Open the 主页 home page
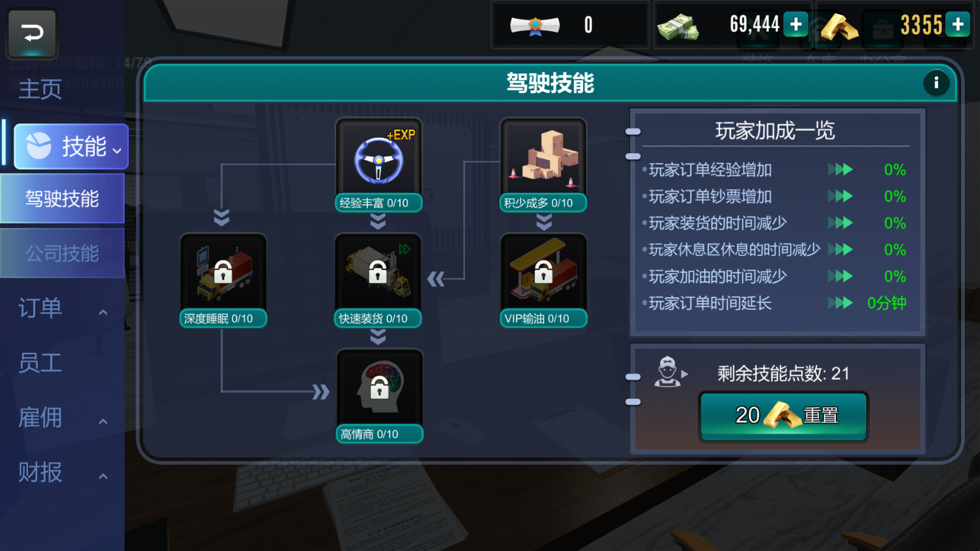 pos(40,89)
